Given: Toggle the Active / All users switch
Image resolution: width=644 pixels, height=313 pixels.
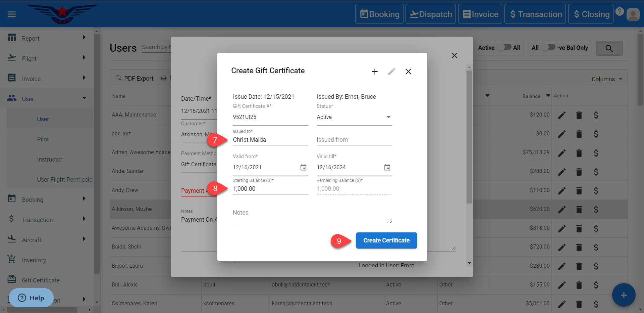Looking at the screenshot, I should (504, 47).
